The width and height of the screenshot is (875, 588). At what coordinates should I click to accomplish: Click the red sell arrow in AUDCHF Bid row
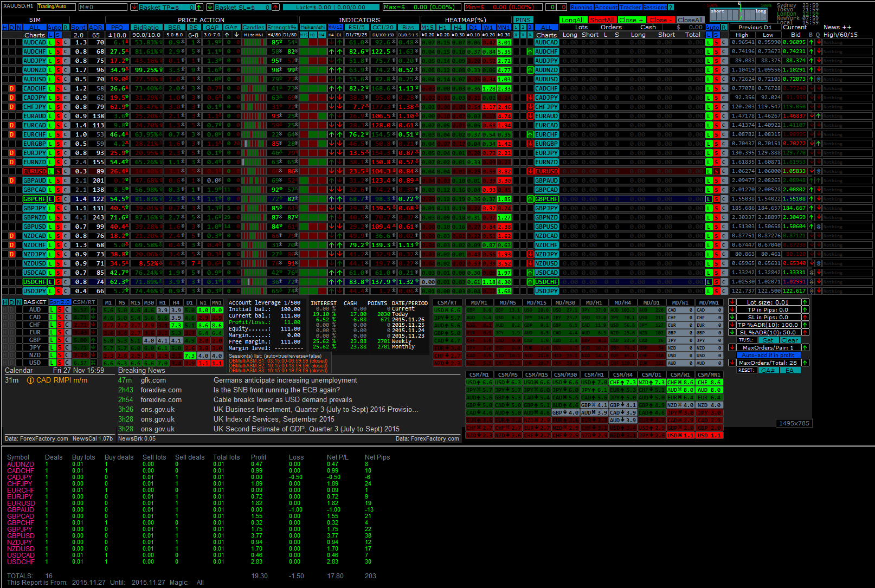click(818, 51)
